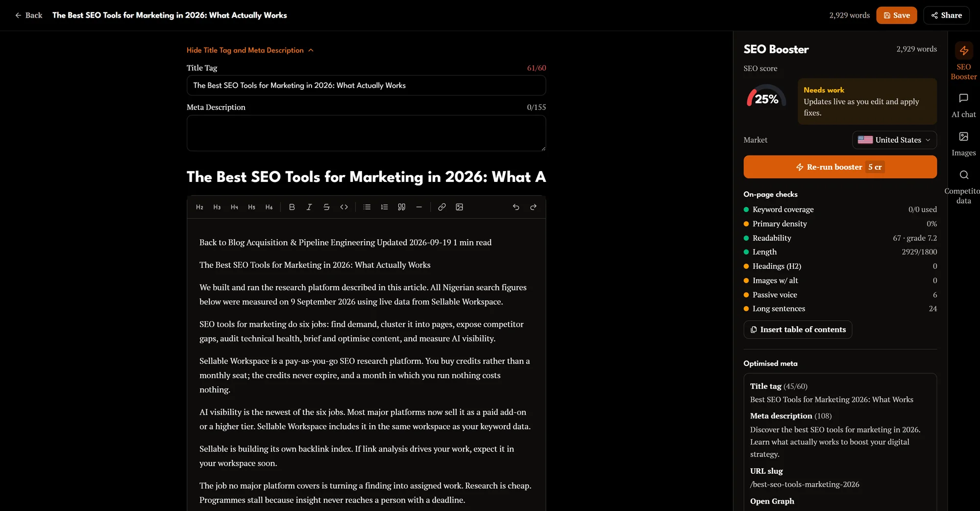Redo the last edit
Viewport: 980px width, 511px height.
point(533,207)
